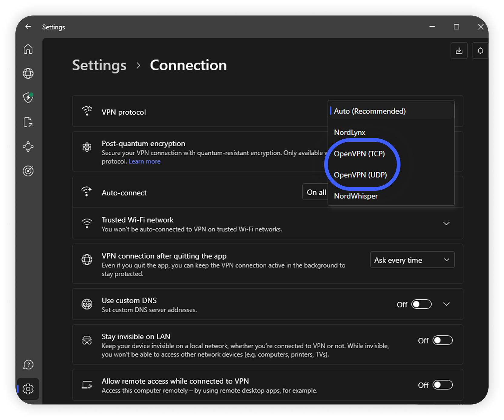The height and width of the screenshot is (420, 504).
Task: Click the download updates icon
Action: 459,51
